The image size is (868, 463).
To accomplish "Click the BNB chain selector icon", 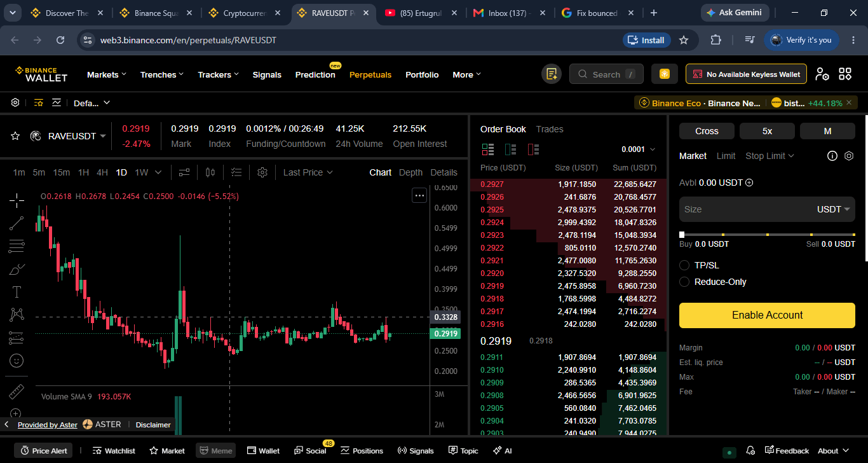I will pyautogui.click(x=665, y=74).
